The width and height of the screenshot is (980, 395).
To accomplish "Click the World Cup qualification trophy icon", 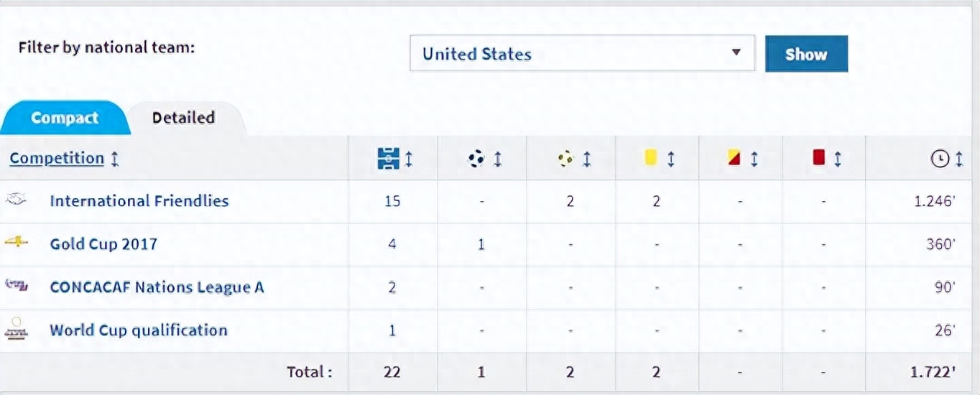I will (x=16, y=330).
